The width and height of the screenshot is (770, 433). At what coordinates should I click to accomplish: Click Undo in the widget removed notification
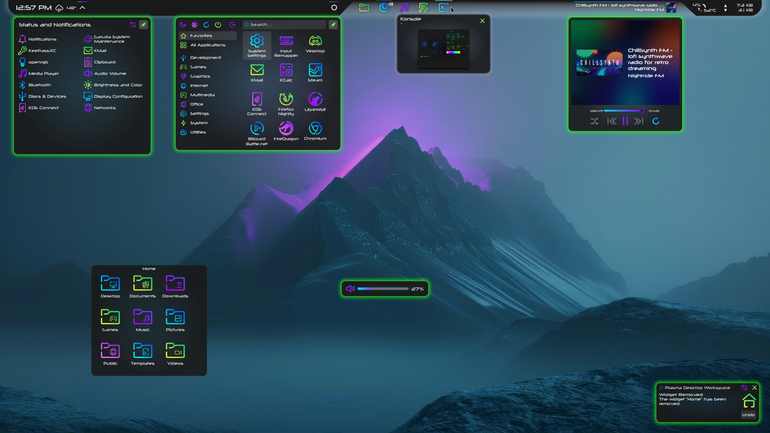pyautogui.click(x=748, y=415)
